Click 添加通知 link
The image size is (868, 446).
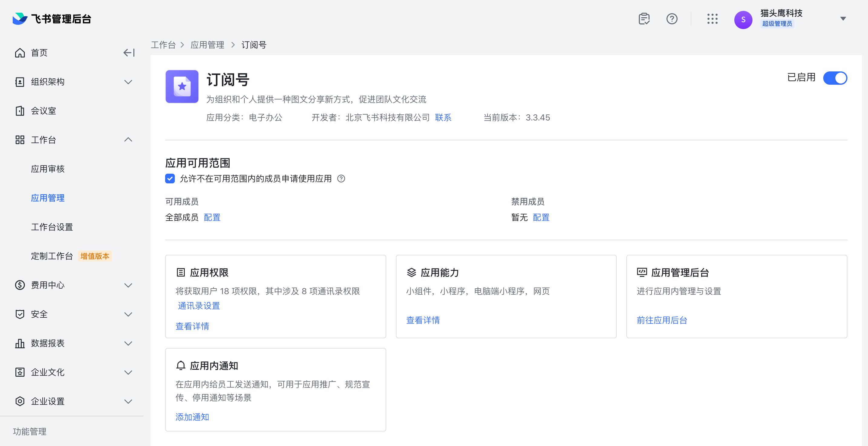tap(192, 417)
